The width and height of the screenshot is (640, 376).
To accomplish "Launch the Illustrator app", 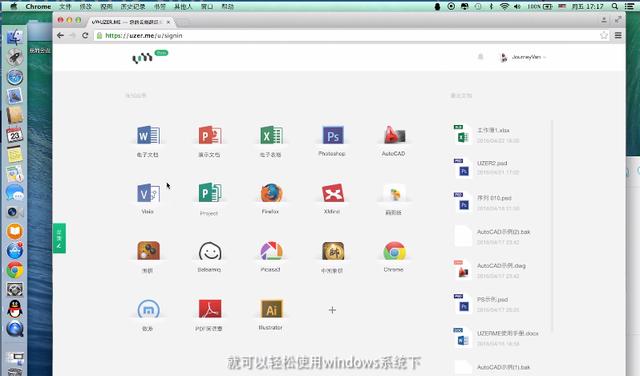I will 271,309.
